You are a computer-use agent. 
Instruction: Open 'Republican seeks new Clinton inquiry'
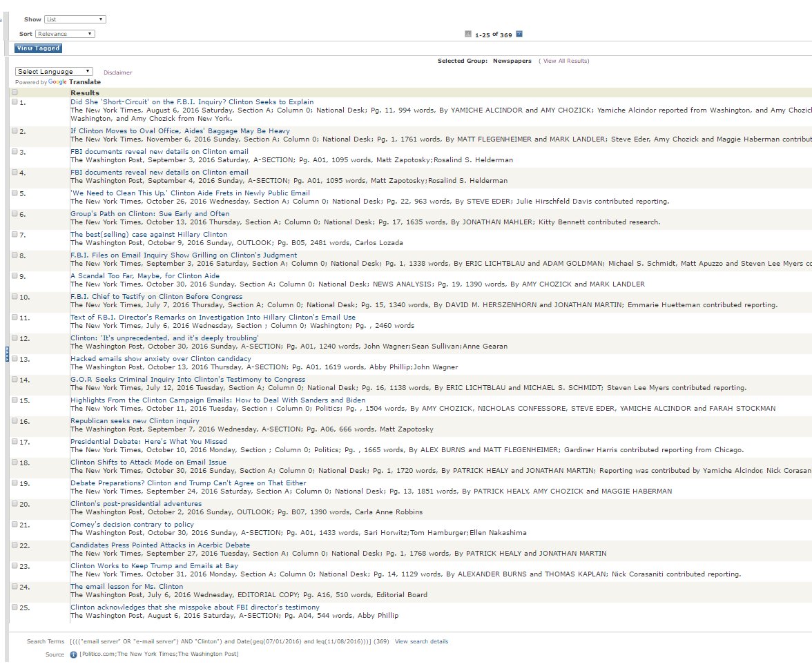point(135,421)
